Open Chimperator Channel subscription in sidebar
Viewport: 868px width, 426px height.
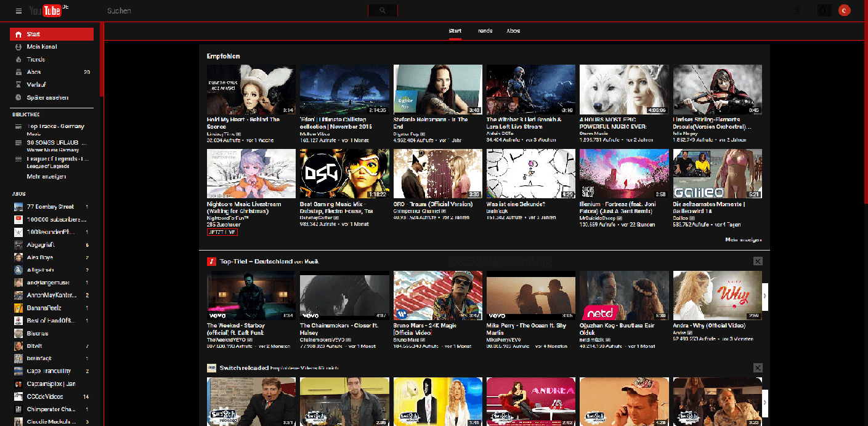(52, 409)
